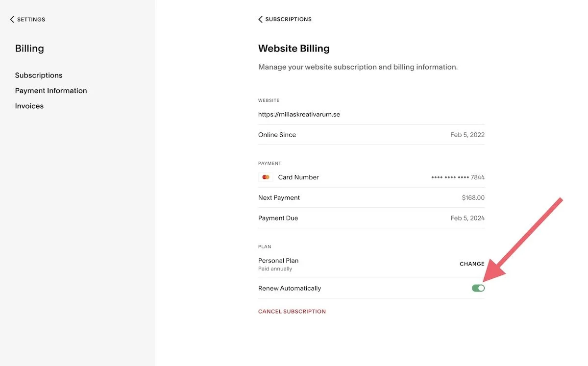The height and width of the screenshot is (366, 588).
Task: Click the SUBSCRIPTIONS breadcrumb label
Action: tap(288, 19)
